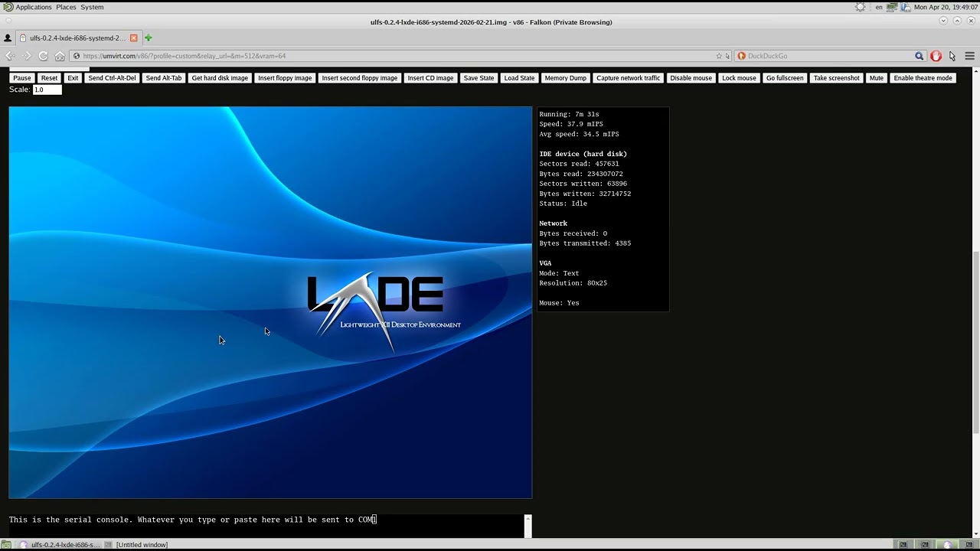Mute the emulator sound
This screenshot has width=980, height=551.
tap(877, 78)
